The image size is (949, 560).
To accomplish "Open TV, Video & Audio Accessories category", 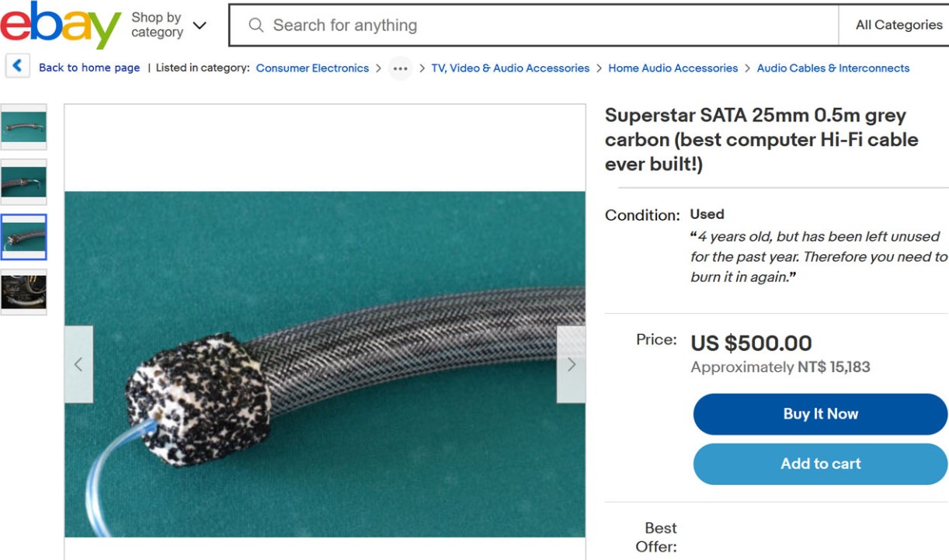I will (510, 68).
